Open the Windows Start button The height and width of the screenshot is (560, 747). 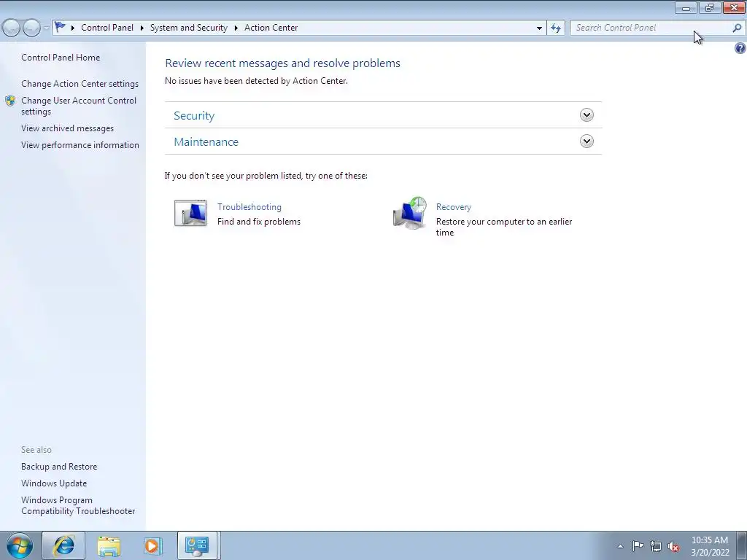[x=20, y=545]
